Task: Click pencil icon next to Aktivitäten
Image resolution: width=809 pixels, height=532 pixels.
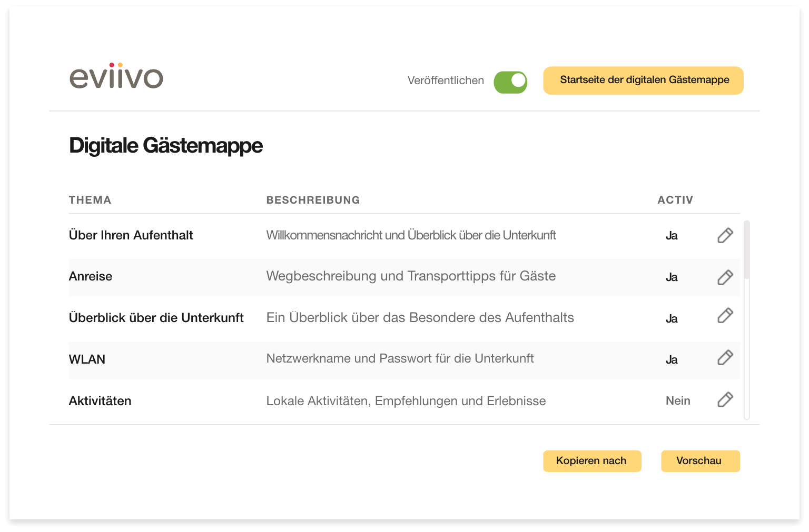Action: pyautogui.click(x=725, y=399)
